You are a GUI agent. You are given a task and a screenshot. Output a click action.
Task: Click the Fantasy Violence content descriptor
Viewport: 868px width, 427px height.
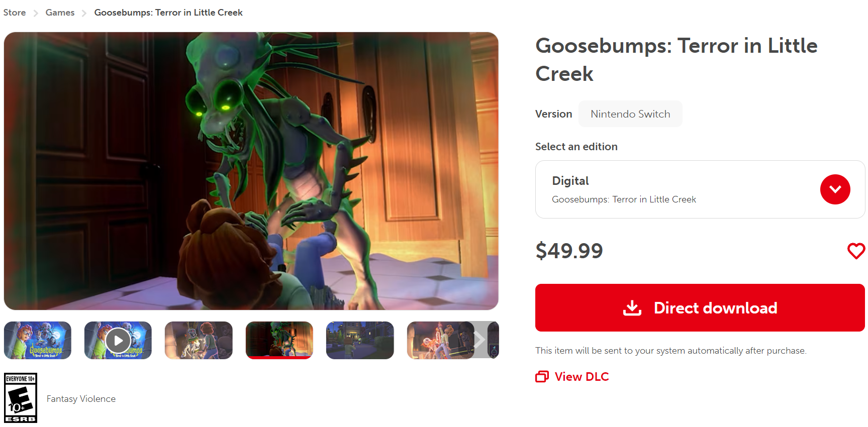(81, 399)
